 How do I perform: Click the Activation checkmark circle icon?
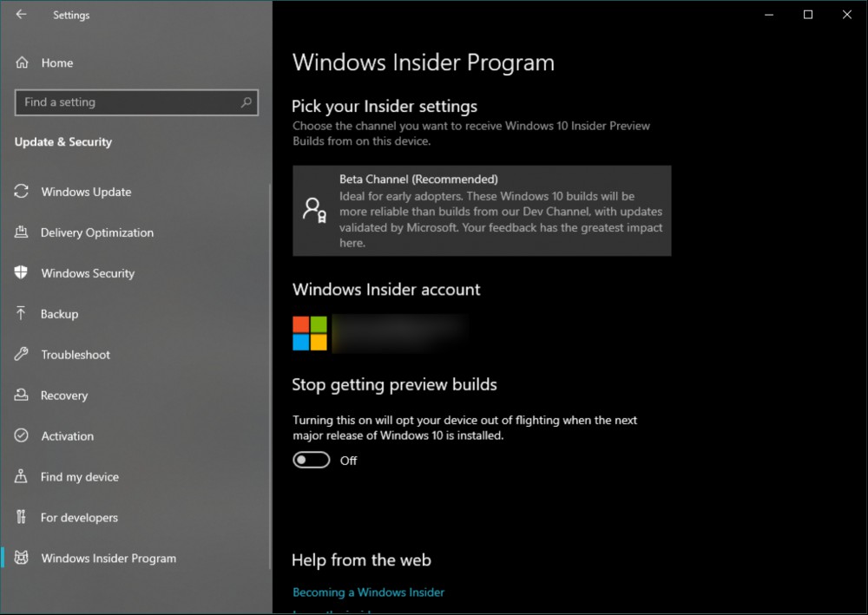[x=21, y=435]
